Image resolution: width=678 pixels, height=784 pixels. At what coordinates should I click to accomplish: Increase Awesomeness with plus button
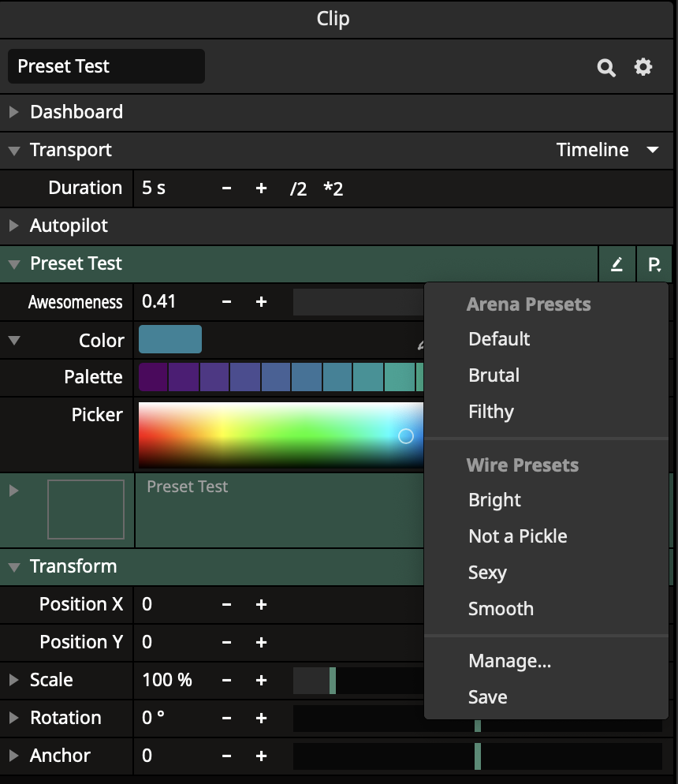point(261,302)
